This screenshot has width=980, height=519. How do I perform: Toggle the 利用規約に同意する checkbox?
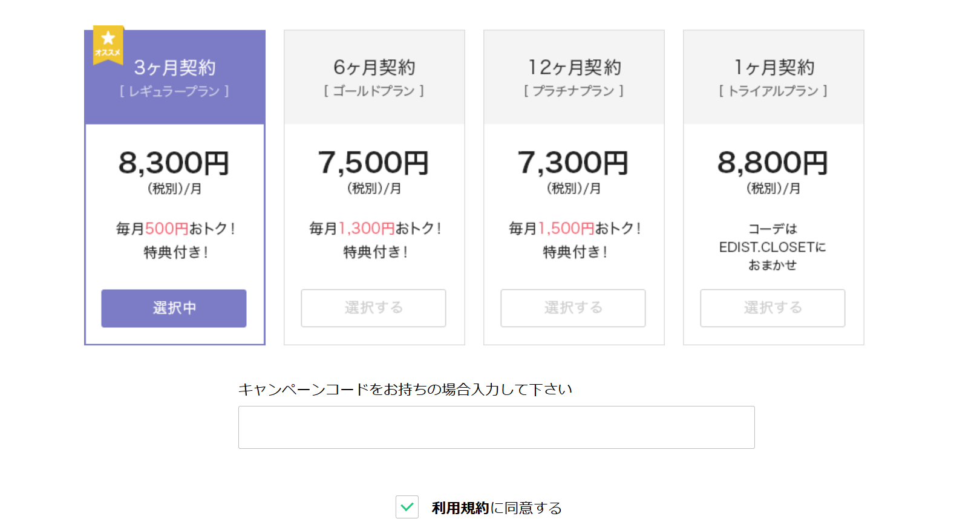click(407, 507)
